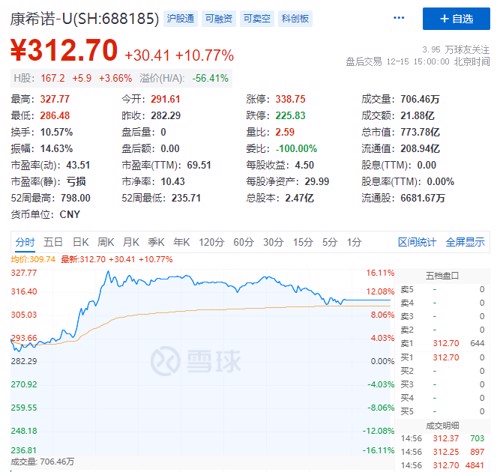500x472 pixels.
Task: Click the 换手 value 10.57%
Action: [56, 132]
